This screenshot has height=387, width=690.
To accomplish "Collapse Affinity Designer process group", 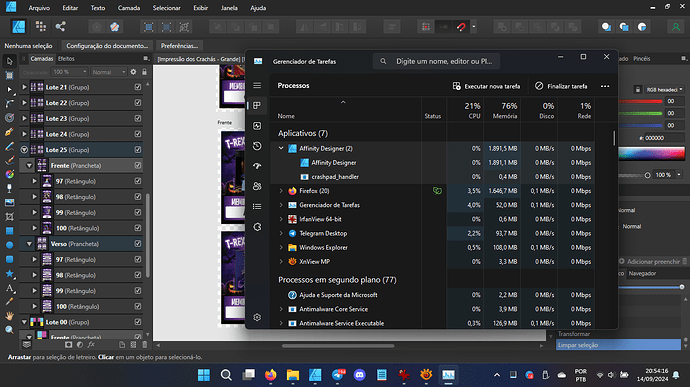I will click(281, 148).
